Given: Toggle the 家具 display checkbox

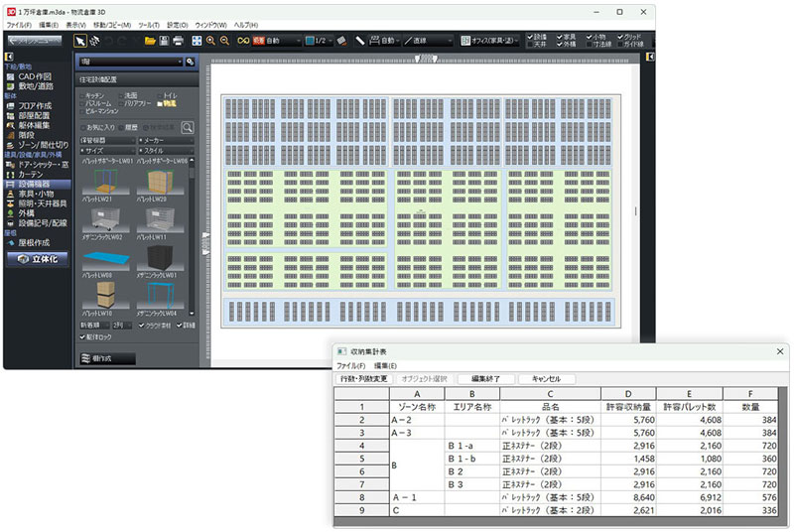Looking at the screenshot, I should (x=559, y=36).
